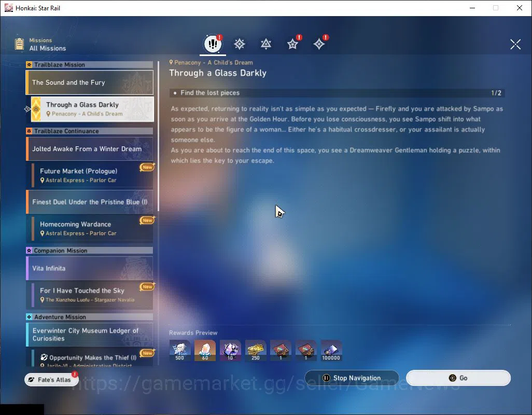Image resolution: width=532 pixels, height=415 pixels.
Task: Open Everwinter City Museum Ledger of Curiosities
Action: coord(90,335)
